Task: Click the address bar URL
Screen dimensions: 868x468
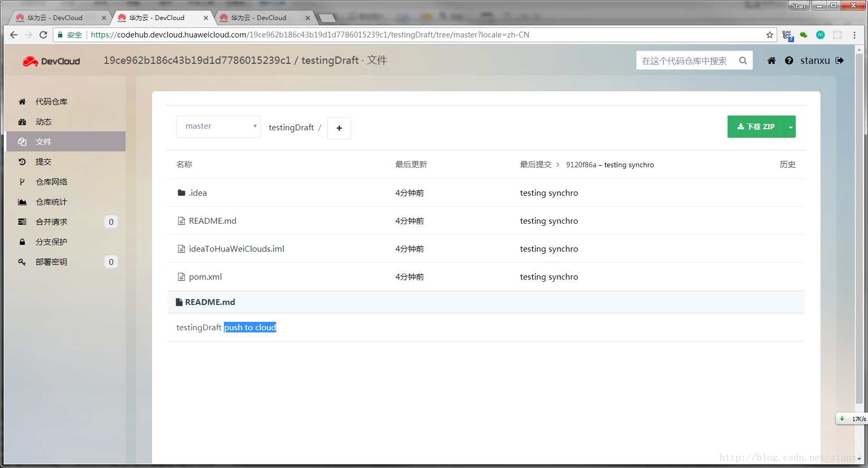Action: coord(310,35)
